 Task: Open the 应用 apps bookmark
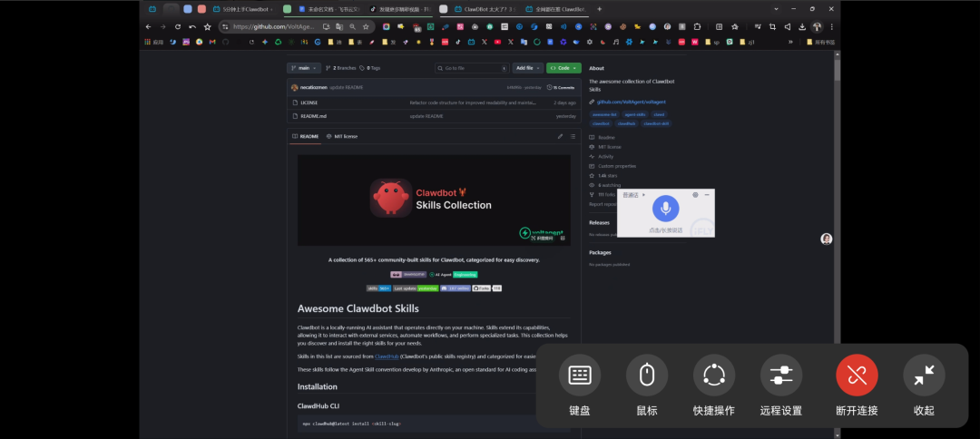153,42
